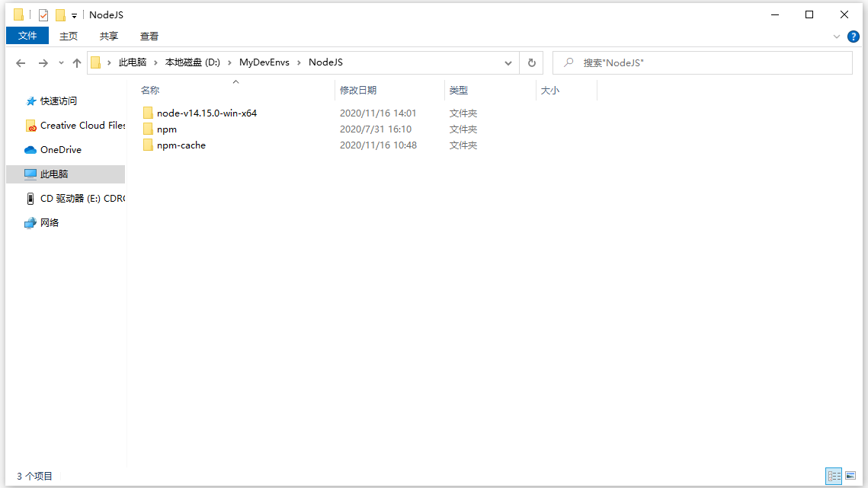Viewport: 868px width, 488px height.
Task: Select the npm-cache folder name
Action: (x=181, y=145)
